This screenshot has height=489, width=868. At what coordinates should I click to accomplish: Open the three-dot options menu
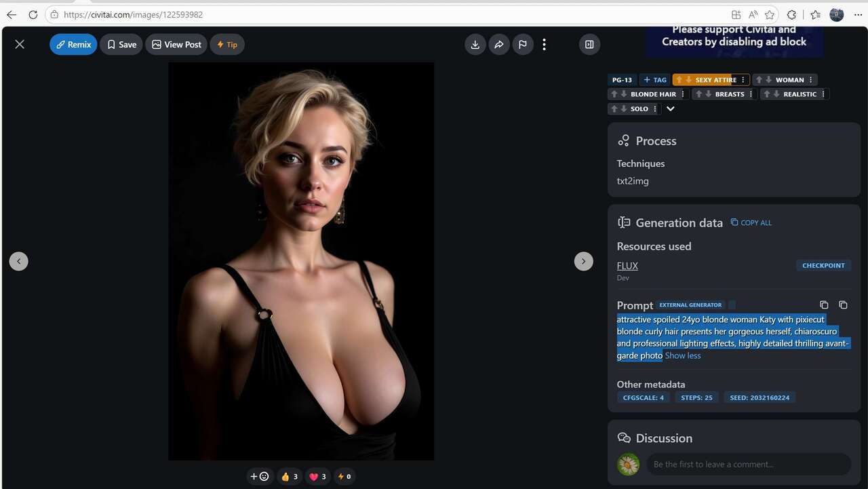(545, 44)
